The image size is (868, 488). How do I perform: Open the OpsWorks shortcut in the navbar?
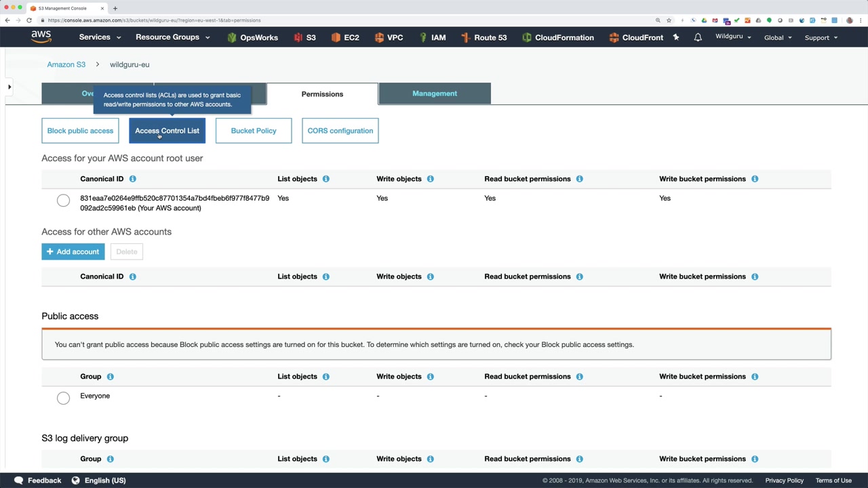coord(252,37)
